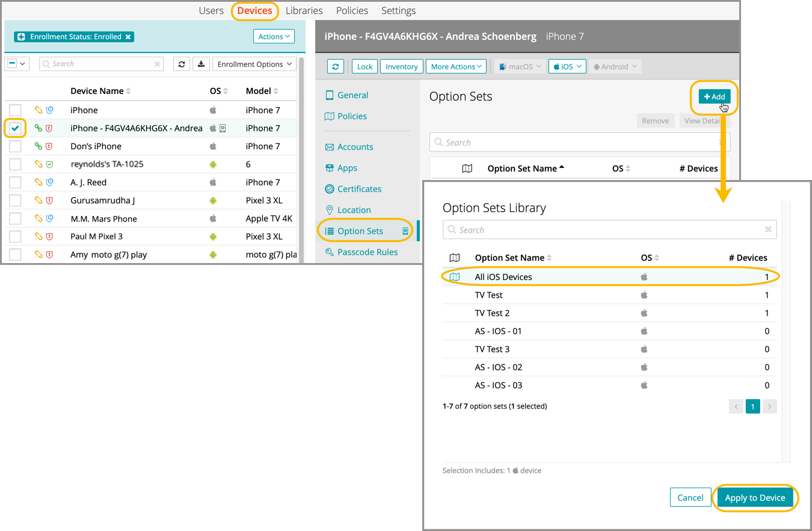Image resolution: width=812 pixels, height=531 pixels.
Task: Click the plus icon to add filter
Action: (21, 37)
